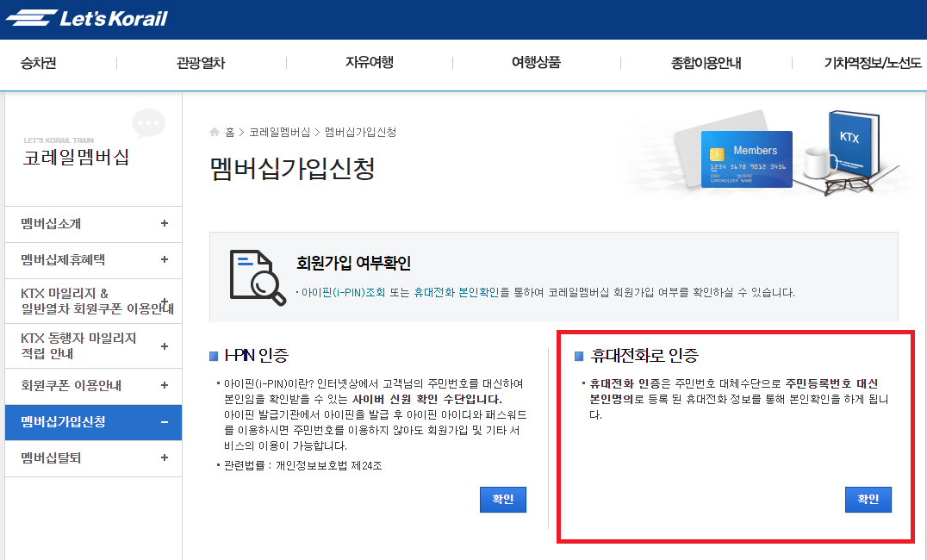Expand the 멤버십소개 plus icon
927x560 pixels.
(165, 223)
